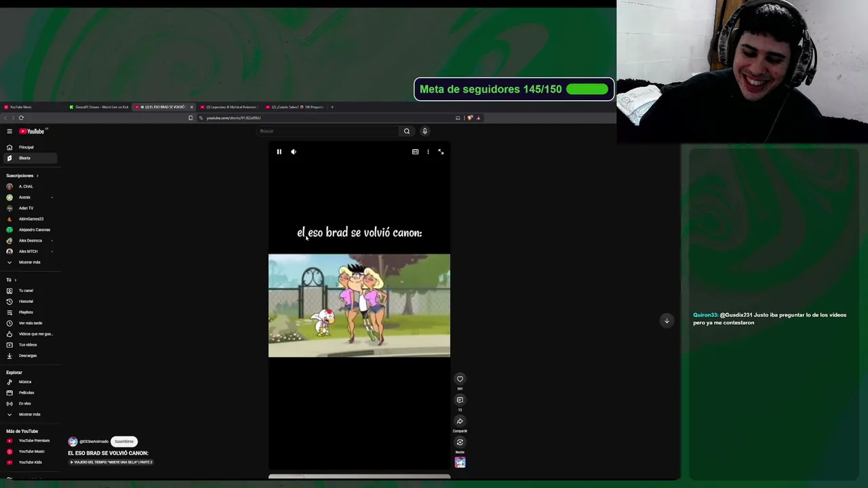
Task: Open the related video Viajero del Tiempo chip
Action: pyautogui.click(x=111, y=462)
